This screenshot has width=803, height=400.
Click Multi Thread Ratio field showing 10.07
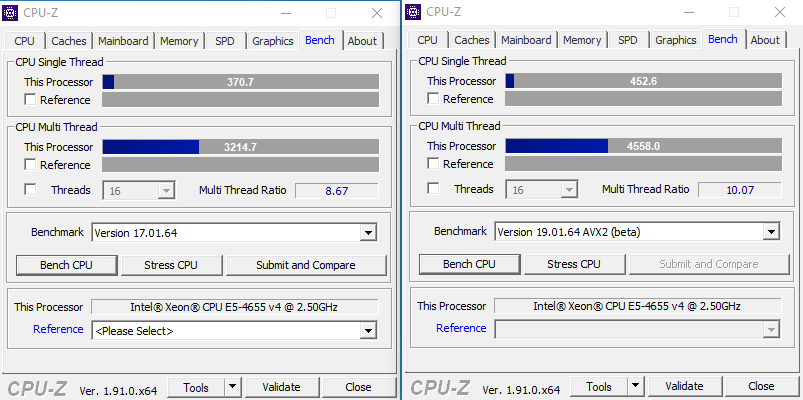[x=740, y=190]
